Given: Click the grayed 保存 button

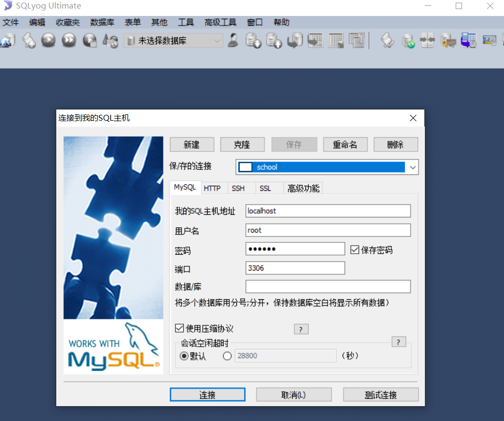Looking at the screenshot, I should coord(294,145).
